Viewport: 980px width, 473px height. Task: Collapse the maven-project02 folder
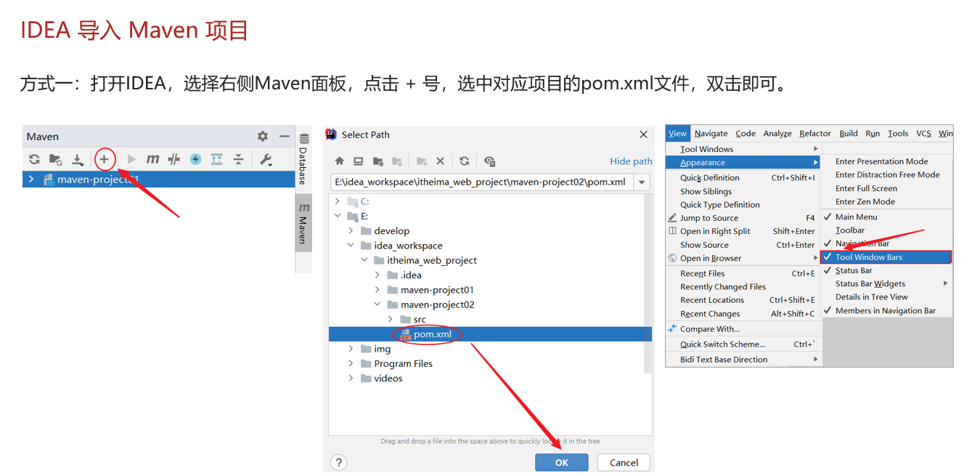pyautogui.click(x=377, y=304)
